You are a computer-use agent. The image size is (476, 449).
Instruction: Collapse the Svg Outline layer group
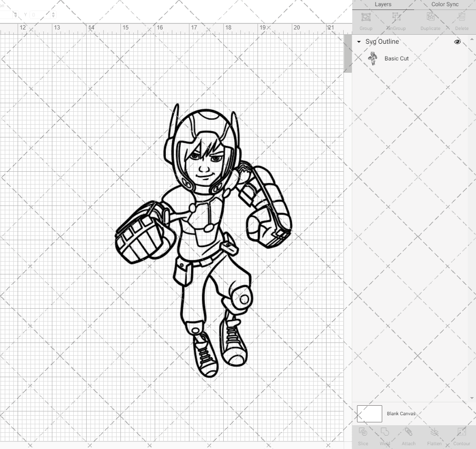[x=359, y=42]
